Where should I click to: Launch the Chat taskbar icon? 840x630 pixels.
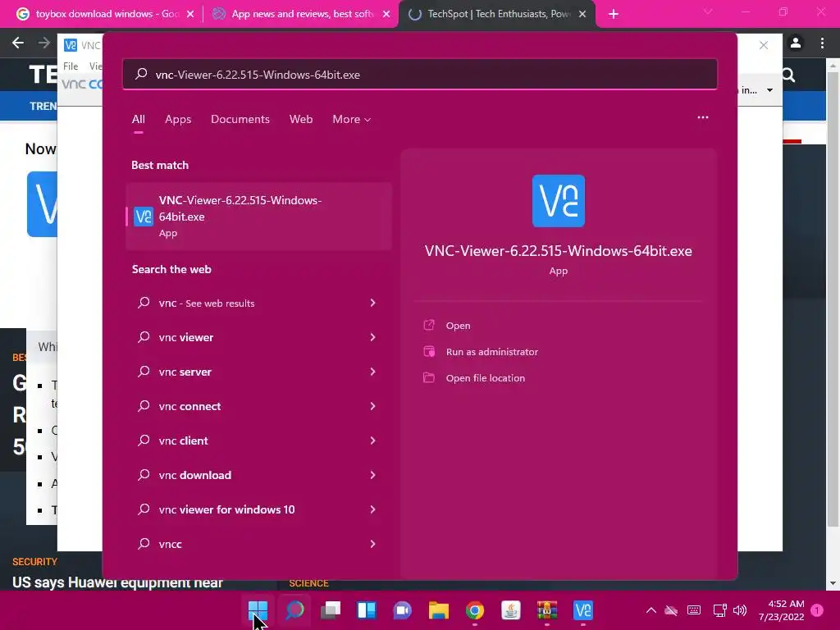coord(402,610)
